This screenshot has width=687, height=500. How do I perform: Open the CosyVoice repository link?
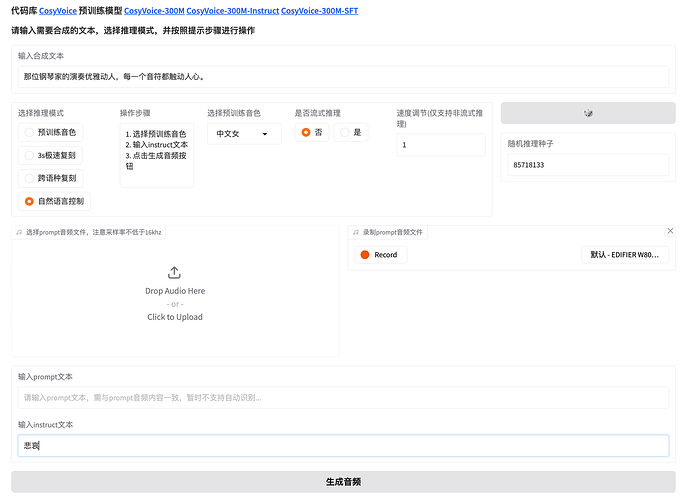tap(57, 10)
